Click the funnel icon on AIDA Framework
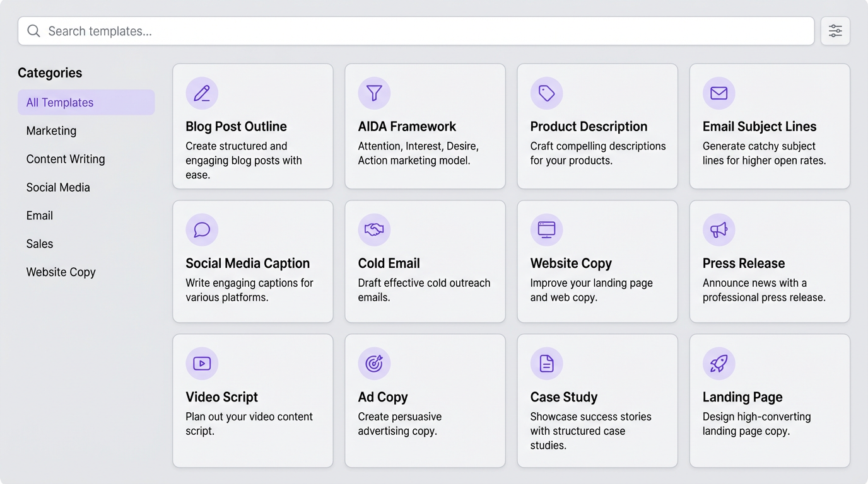Viewport: 868px width, 484px height. pyautogui.click(x=374, y=93)
